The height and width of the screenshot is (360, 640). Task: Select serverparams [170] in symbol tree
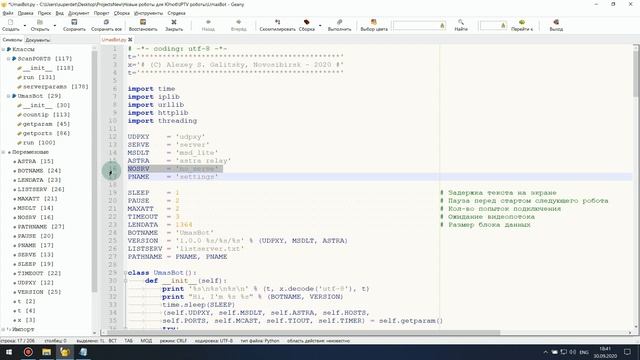tap(56, 87)
